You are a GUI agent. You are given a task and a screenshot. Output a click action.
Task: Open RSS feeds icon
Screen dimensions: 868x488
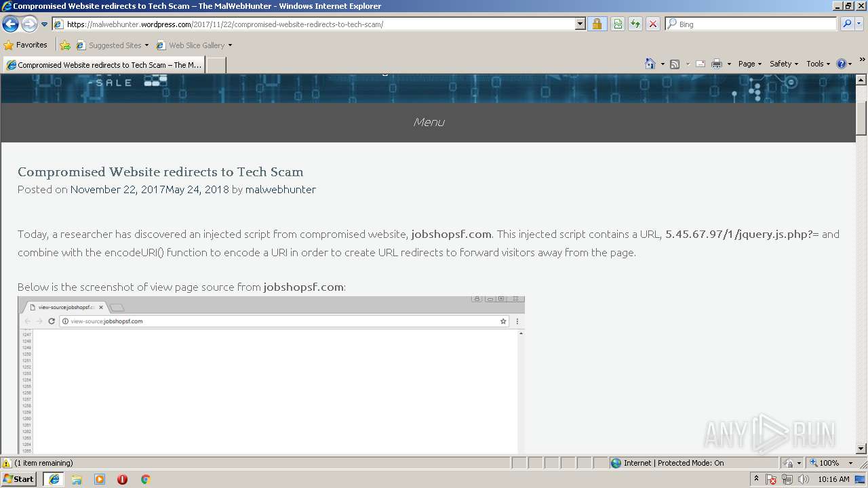coord(675,64)
